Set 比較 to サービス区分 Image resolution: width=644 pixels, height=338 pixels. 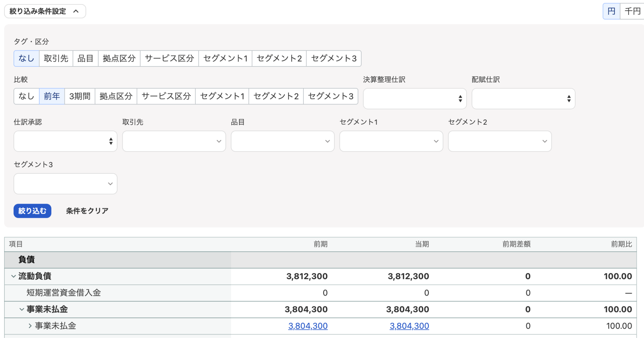pyautogui.click(x=166, y=96)
